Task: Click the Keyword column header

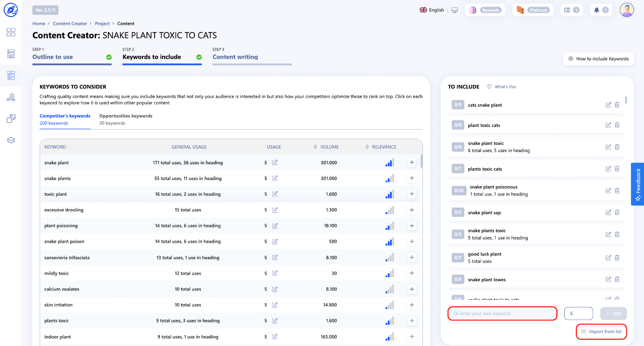Action: 55,147
